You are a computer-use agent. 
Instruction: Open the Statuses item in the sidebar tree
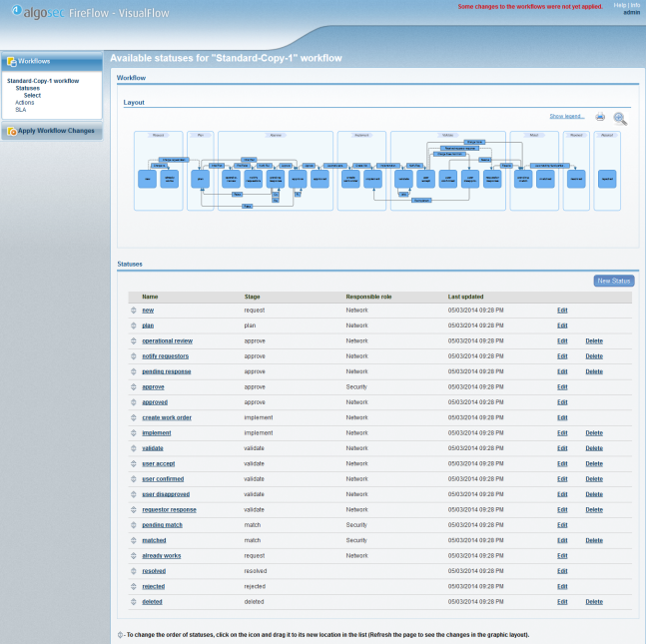[28, 88]
